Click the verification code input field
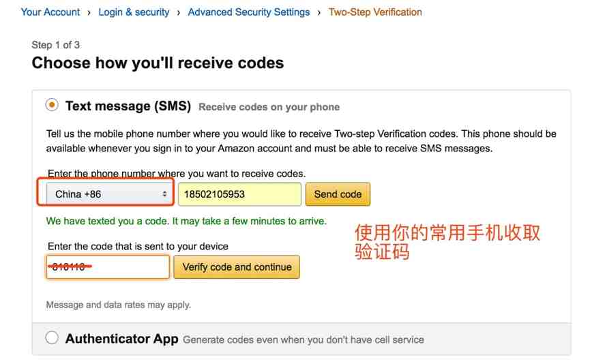This screenshot has height=364, width=590. (x=108, y=267)
